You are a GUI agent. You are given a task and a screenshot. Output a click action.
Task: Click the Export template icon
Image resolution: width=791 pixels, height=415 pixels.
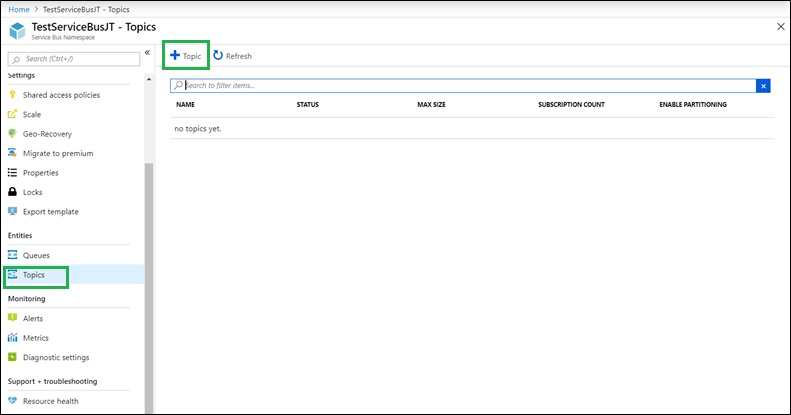[x=13, y=211]
